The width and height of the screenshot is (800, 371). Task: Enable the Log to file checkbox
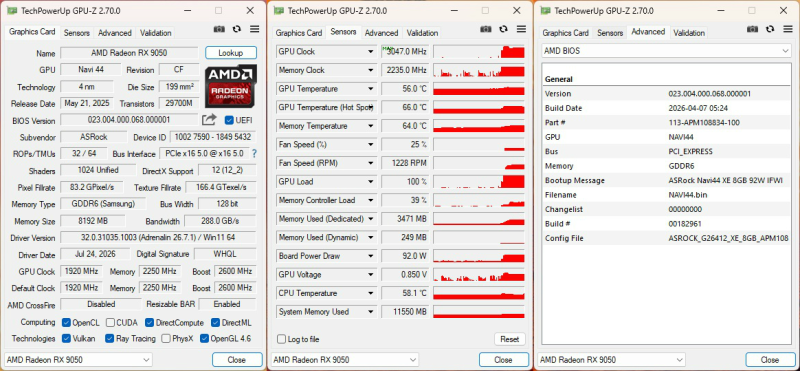click(x=281, y=339)
